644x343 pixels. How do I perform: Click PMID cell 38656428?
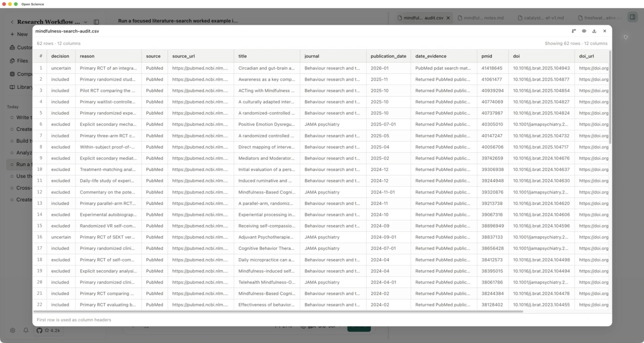(492, 248)
